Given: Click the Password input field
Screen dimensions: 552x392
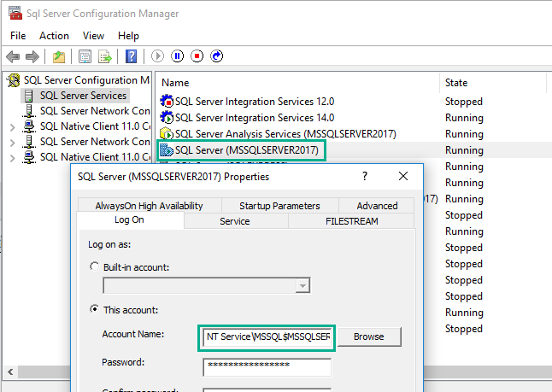Looking at the screenshot, I should [267, 367].
